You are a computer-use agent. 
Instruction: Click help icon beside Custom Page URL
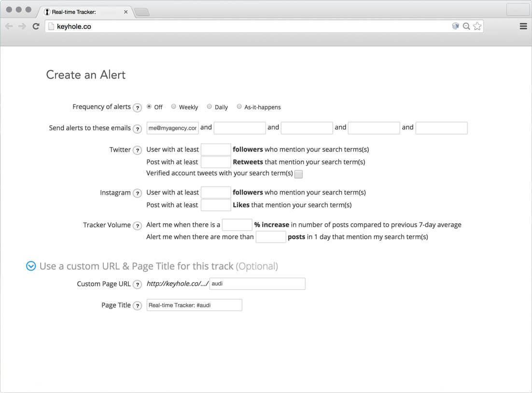point(137,284)
